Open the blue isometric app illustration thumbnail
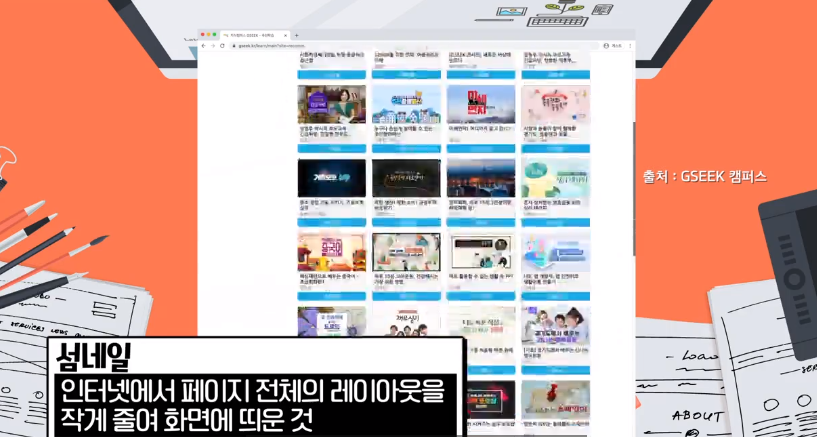 click(555, 252)
